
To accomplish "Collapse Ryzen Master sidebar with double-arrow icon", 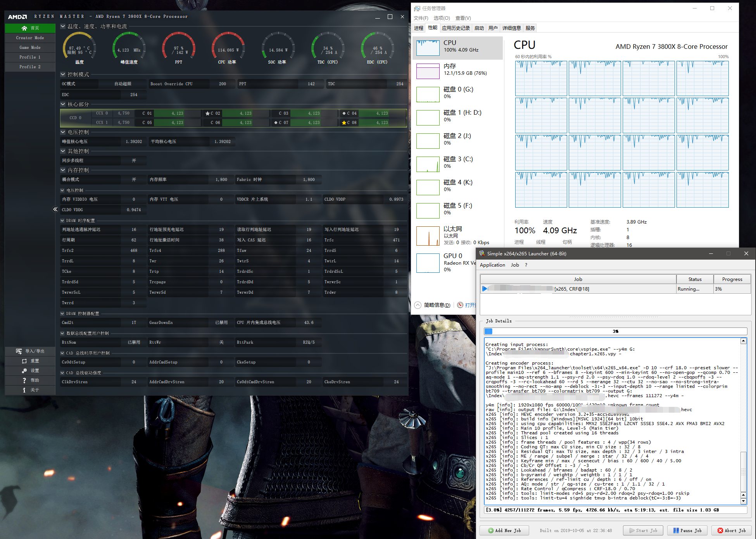I will 55,209.
